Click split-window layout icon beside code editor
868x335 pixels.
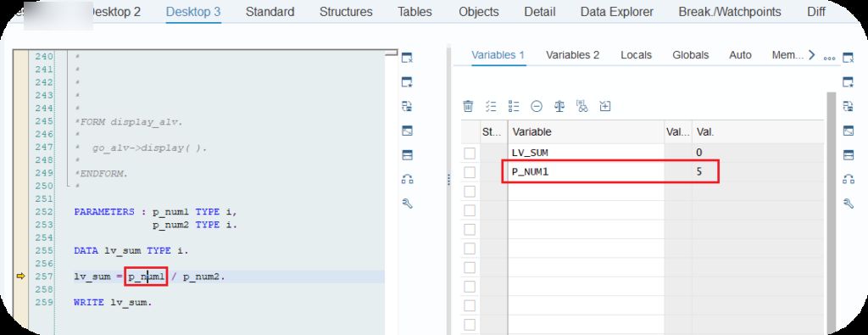[x=407, y=154]
